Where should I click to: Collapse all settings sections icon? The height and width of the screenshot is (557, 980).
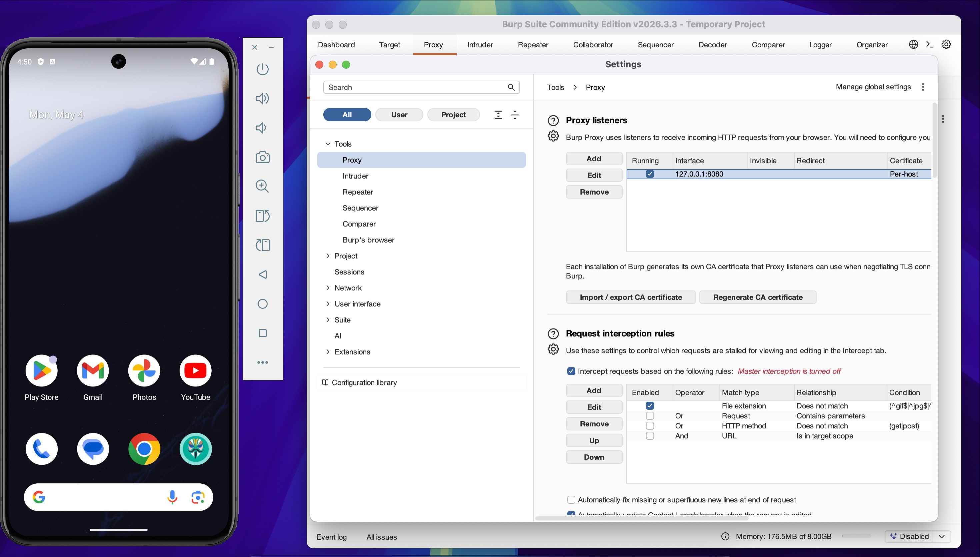coord(515,115)
